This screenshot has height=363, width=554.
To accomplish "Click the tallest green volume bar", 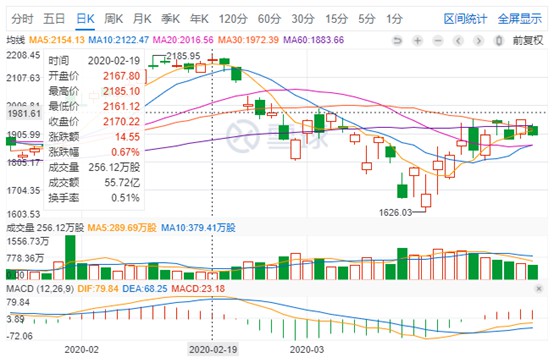I will tap(70, 257).
